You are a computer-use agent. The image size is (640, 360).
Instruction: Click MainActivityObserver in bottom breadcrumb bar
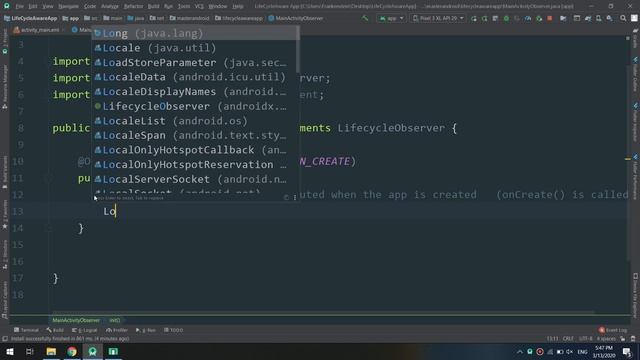76,320
